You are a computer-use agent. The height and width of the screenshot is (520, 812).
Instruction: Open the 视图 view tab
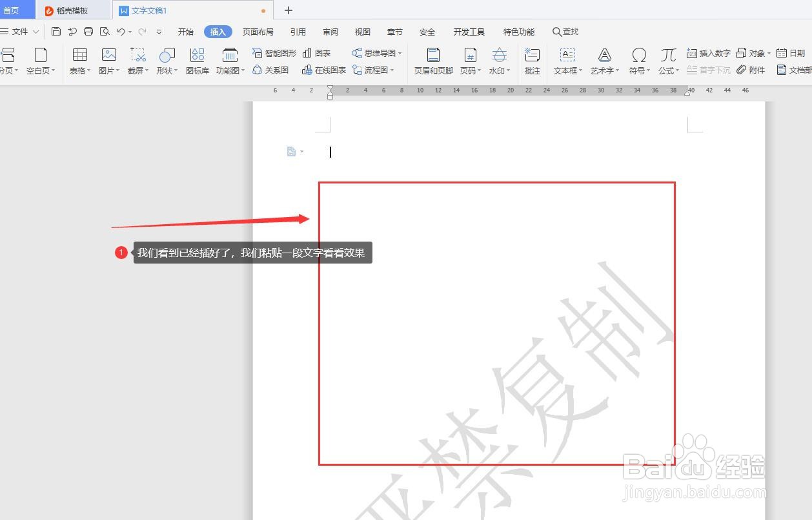[363, 32]
